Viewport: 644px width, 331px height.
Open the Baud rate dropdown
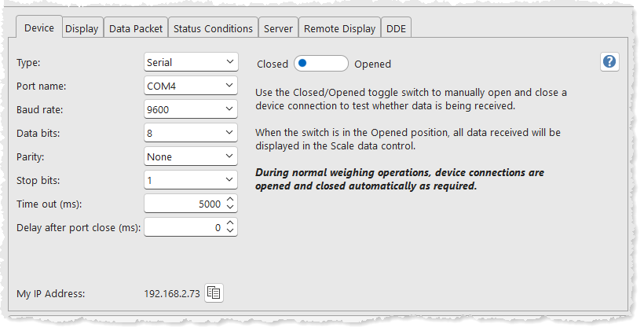[x=191, y=109]
